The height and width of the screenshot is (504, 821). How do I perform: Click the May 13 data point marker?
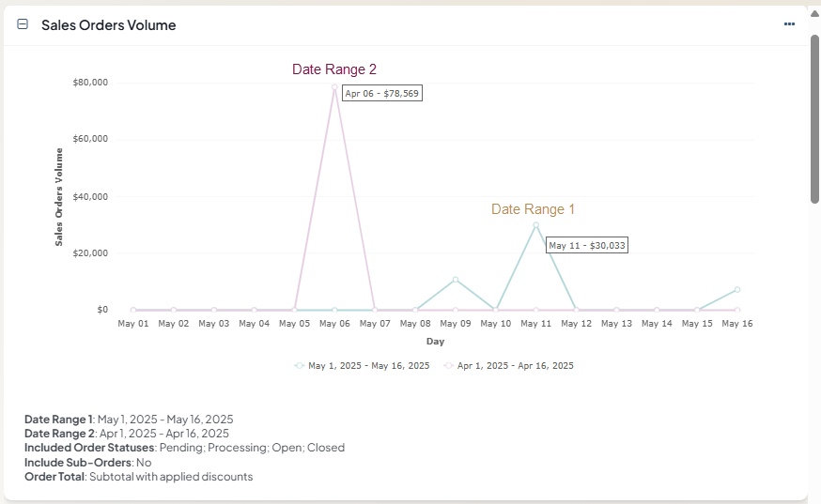click(616, 310)
